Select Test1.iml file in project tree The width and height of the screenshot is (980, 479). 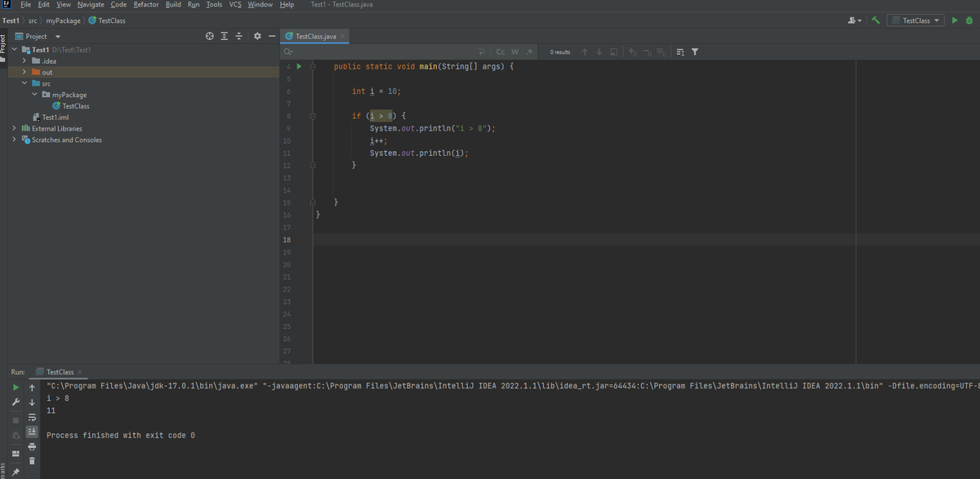click(x=55, y=117)
